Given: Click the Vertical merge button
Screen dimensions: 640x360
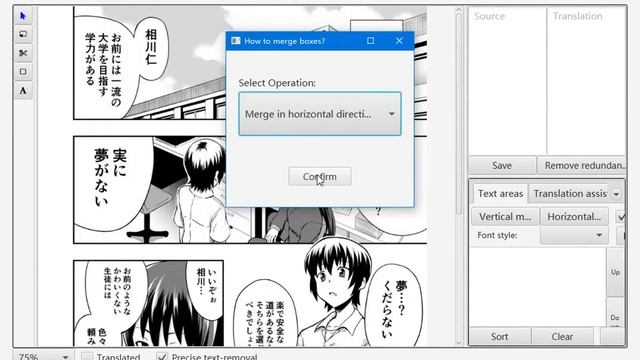Looking at the screenshot, I should [x=505, y=217].
